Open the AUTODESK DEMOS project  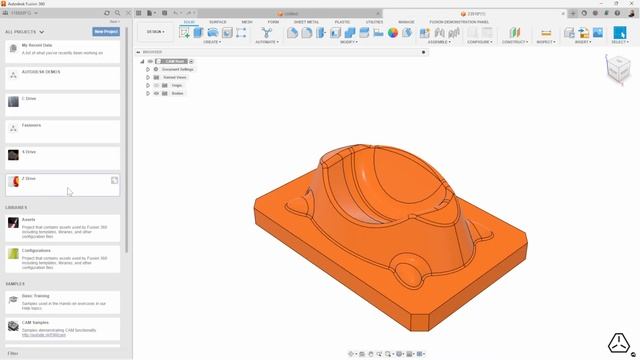click(62, 78)
